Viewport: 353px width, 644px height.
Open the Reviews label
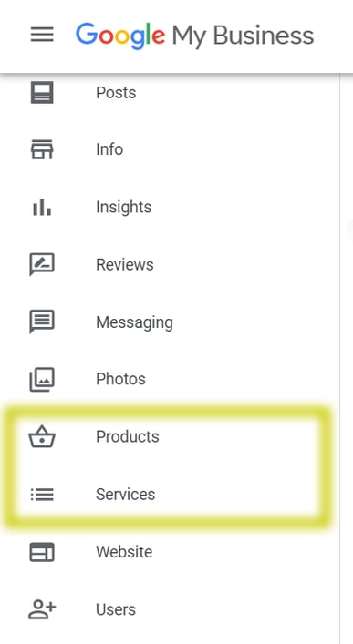tap(125, 264)
